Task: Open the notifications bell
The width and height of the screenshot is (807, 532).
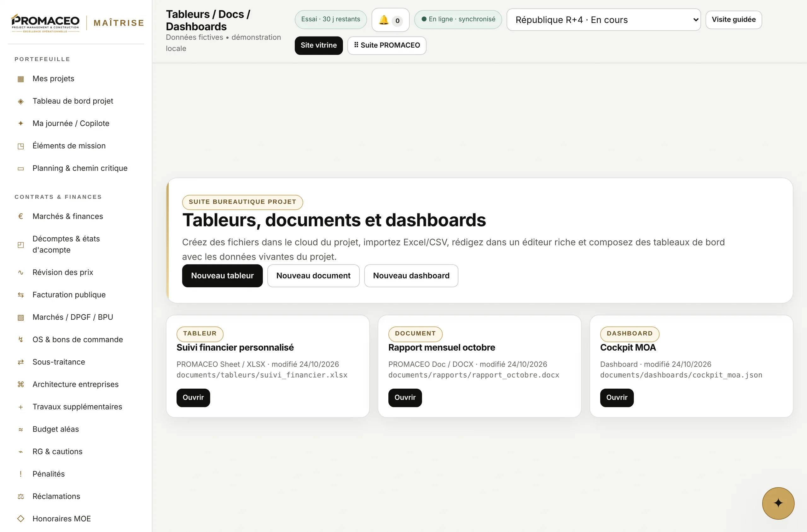Action: click(391, 20)
